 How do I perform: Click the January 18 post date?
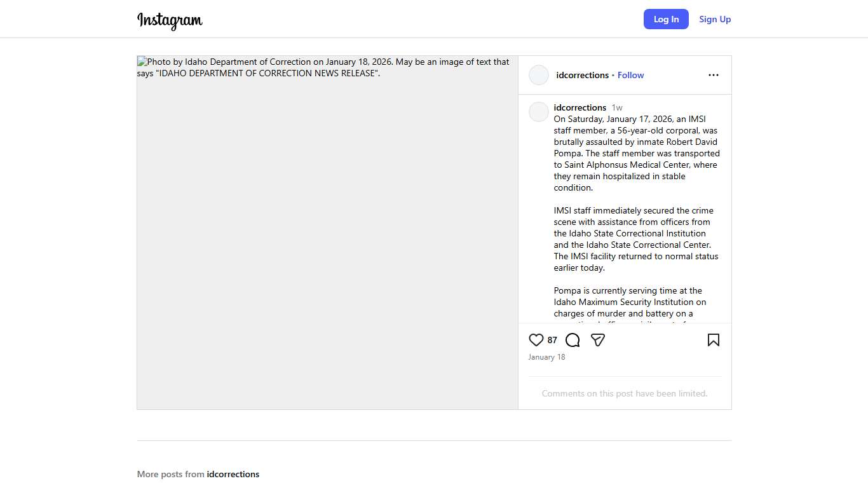pyautogui.click(x=546, y=357)
